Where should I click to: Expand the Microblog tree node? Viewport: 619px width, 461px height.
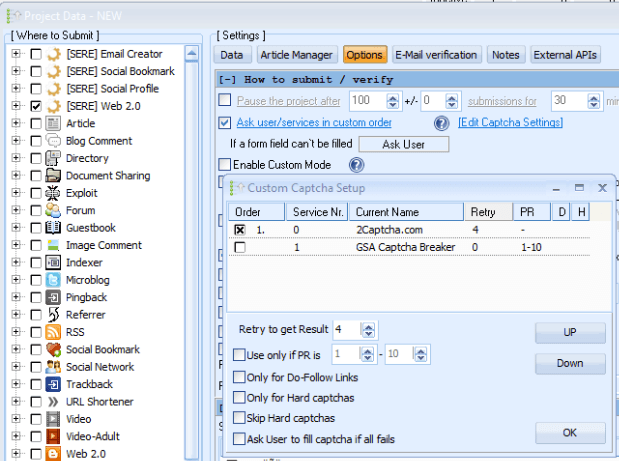16,279
